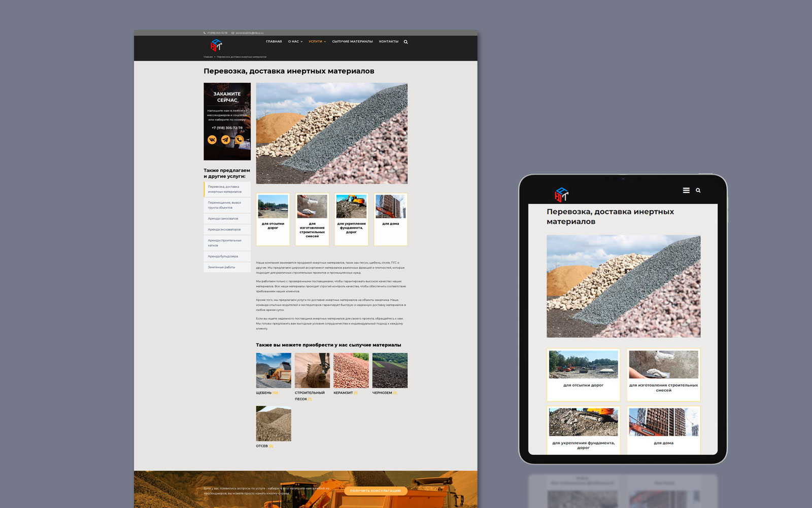The image size is (812, 508).
Task: Select sidebar item Перевозка, доставка инертных материалов
Action: coord(227,189)
